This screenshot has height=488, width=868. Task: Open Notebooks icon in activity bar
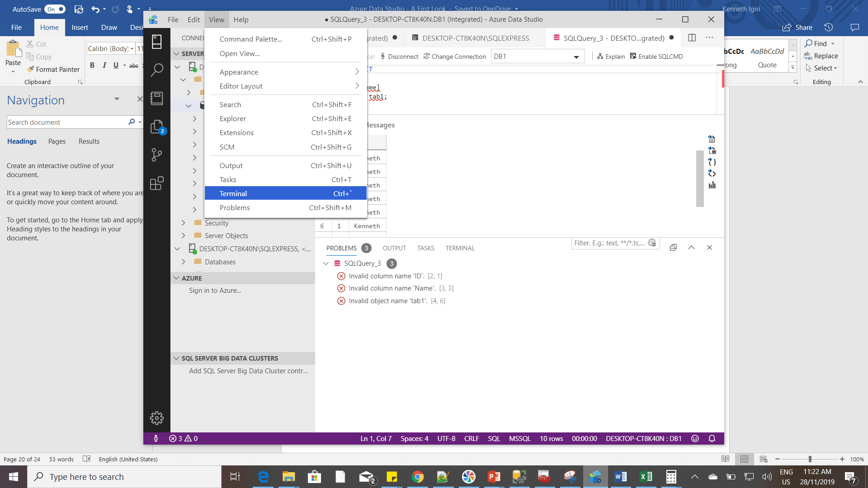tap(156, 98)
